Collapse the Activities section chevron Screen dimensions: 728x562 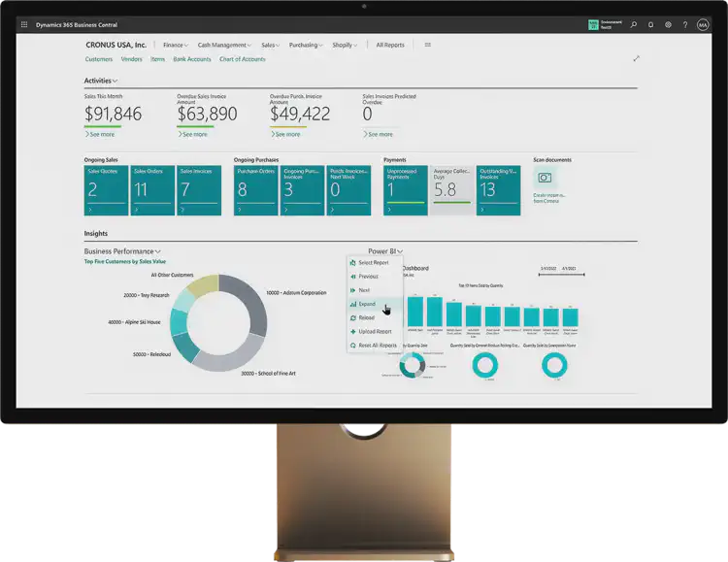click(x=116, y=81)
